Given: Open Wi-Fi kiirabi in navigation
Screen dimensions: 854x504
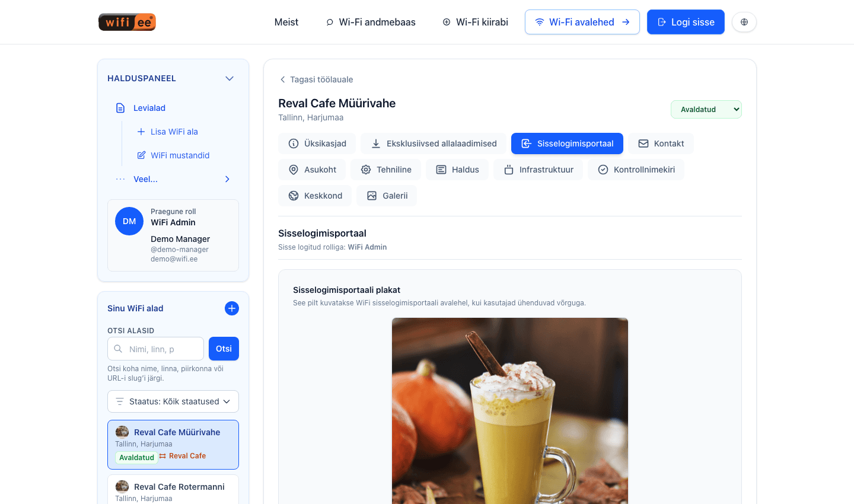Looking at the screenshot, I should 475,22.
